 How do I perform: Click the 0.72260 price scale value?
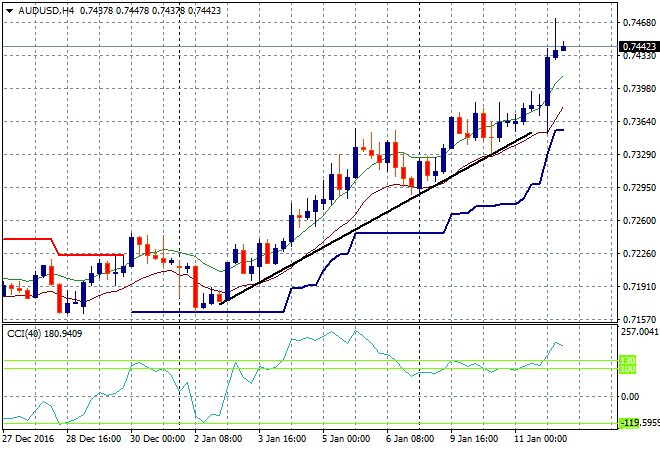click(639, 253)
